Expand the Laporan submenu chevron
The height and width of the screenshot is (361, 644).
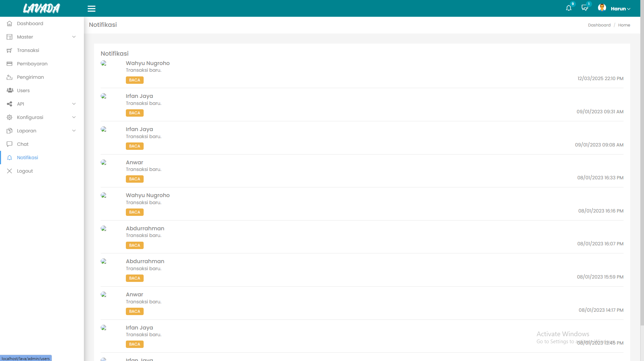coord(74,131)
